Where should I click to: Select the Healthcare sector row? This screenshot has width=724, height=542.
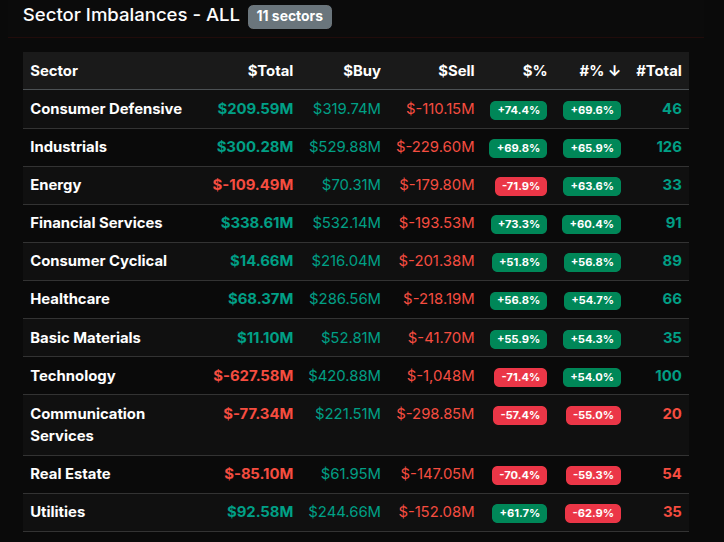pos(70,299)
